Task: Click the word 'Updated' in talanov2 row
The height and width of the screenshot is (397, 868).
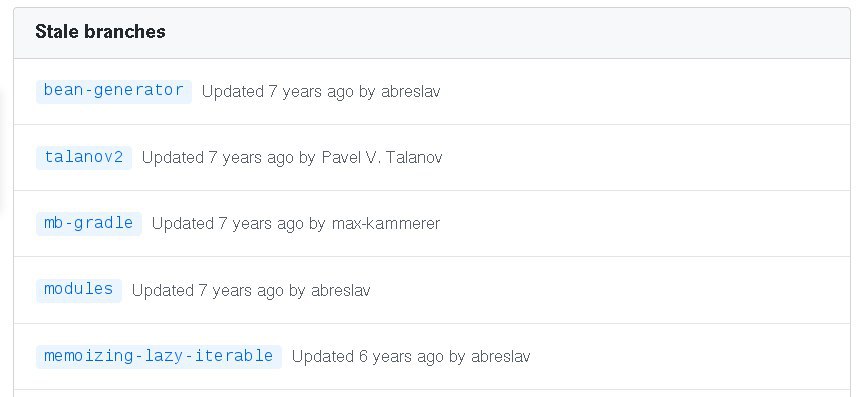Action: click(173, 158)
